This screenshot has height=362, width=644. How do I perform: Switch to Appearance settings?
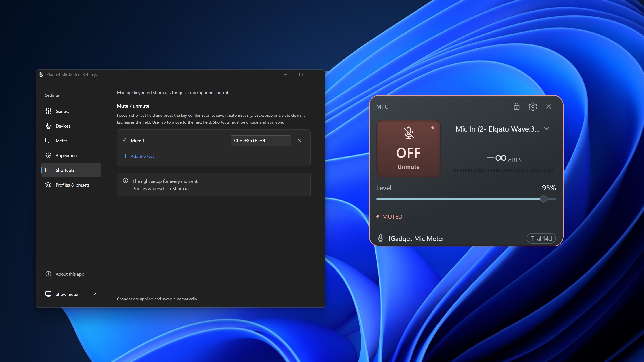71,155
